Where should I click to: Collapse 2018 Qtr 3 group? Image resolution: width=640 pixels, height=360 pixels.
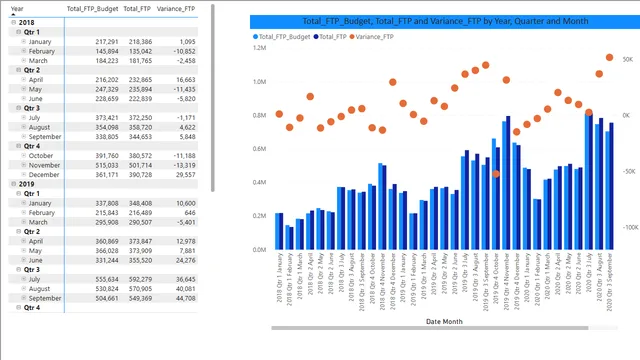(x=18, y=108)
